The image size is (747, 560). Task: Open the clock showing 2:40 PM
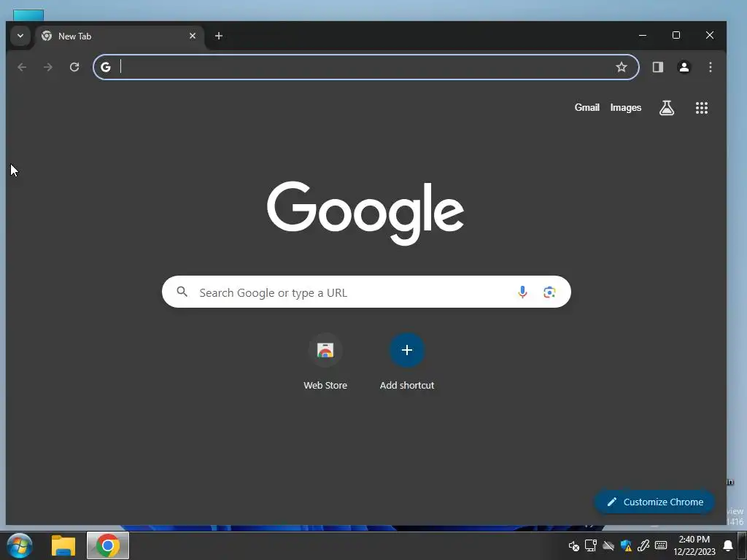[694, 545]
